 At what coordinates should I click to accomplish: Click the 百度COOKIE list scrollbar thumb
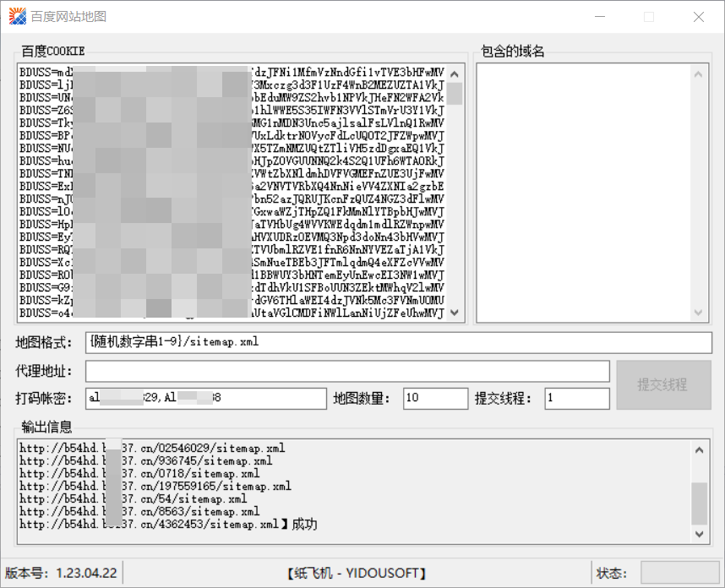(455, 94)
